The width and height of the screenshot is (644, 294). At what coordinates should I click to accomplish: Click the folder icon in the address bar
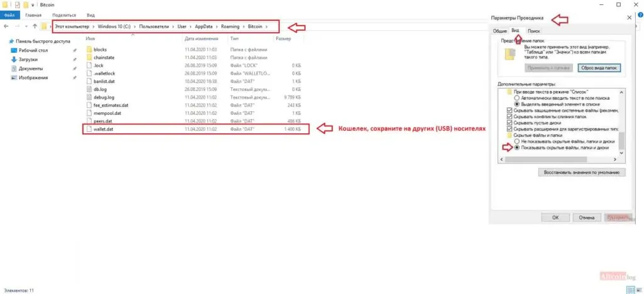[45, 26]
